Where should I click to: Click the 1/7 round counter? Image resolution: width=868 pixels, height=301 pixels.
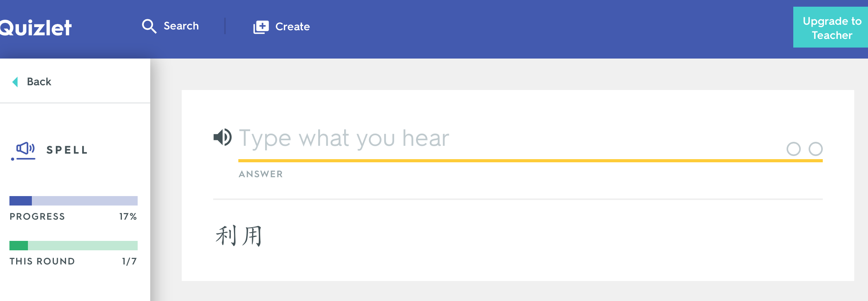(x=129, y=261)
